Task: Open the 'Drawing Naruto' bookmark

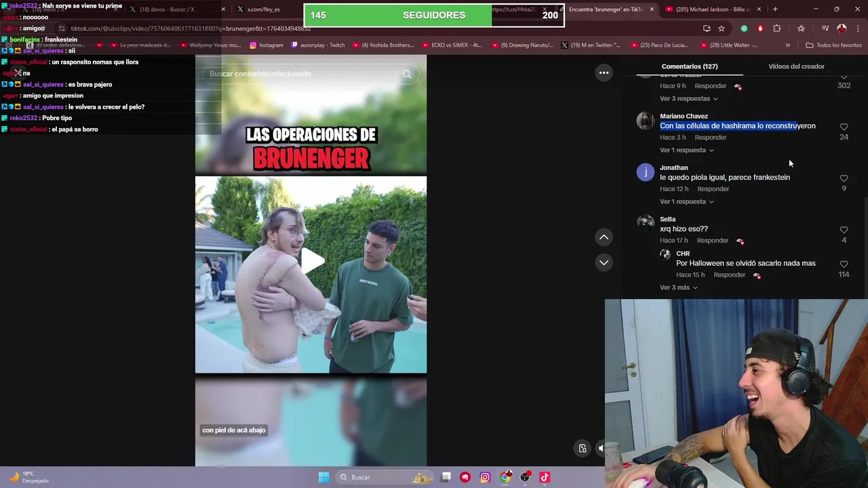Action: point(522,45)
